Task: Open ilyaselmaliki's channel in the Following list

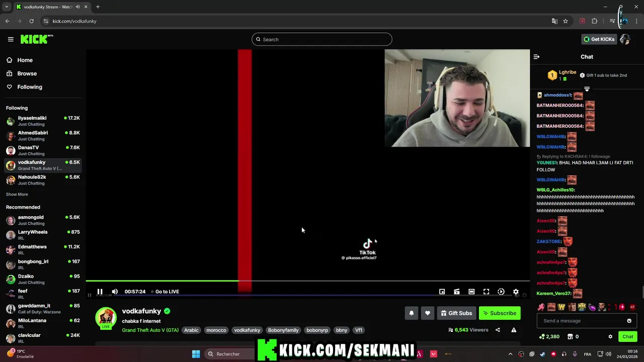Action: click(43, 121)
